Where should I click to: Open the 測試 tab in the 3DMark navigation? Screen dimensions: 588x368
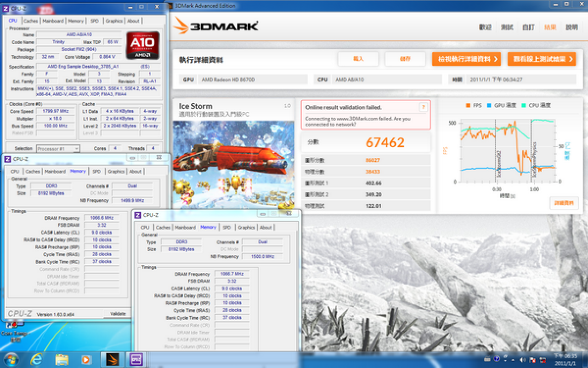pyautogui.click(x=507, y=27)
